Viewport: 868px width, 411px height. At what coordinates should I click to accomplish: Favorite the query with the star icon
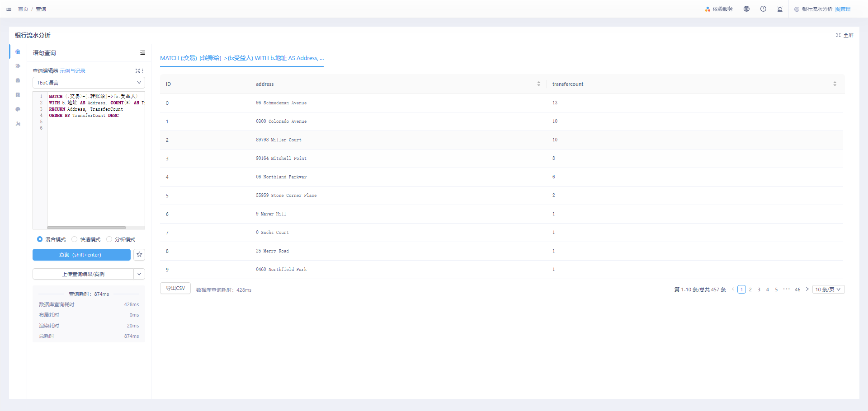(139, 255)
